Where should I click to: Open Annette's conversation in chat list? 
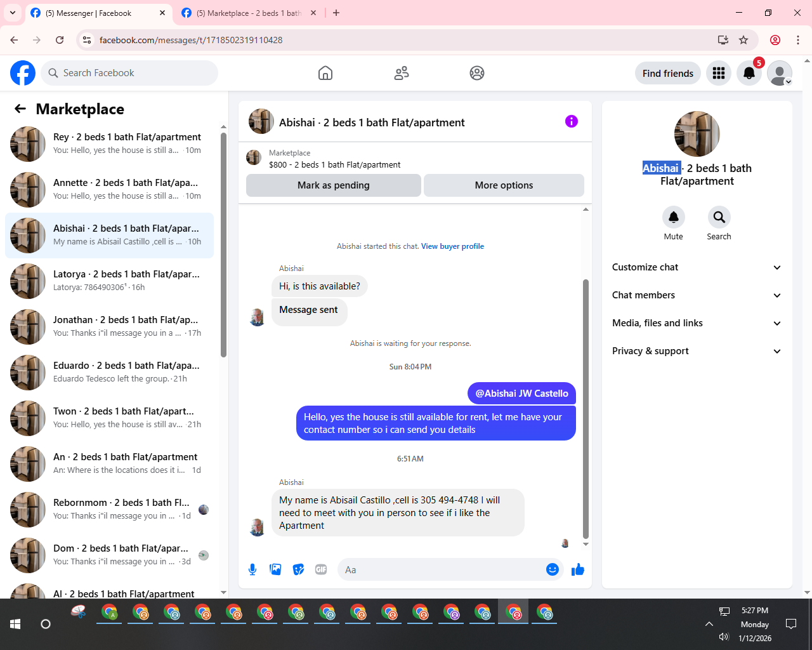click(109, 190)
